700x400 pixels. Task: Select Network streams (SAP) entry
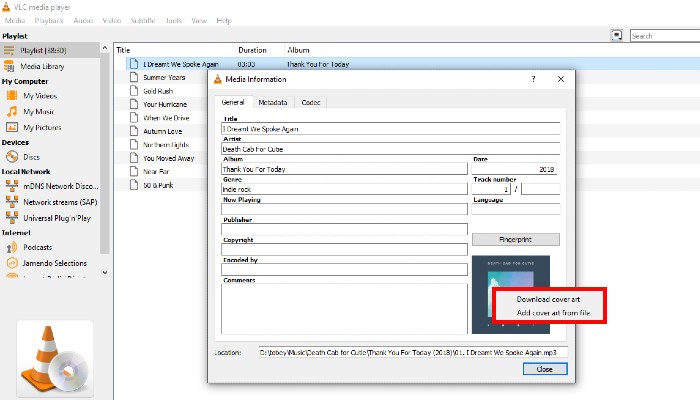tap(60, 201)
